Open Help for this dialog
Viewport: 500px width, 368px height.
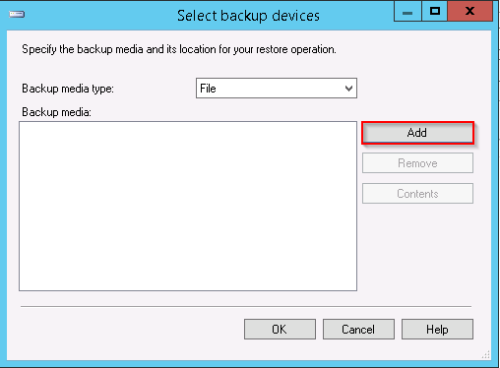[437, 329]
